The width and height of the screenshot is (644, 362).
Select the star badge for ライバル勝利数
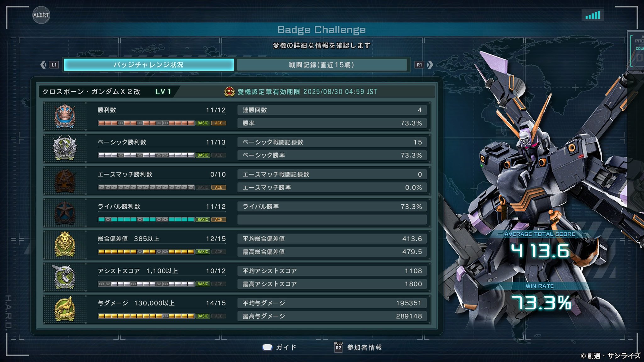64,212
